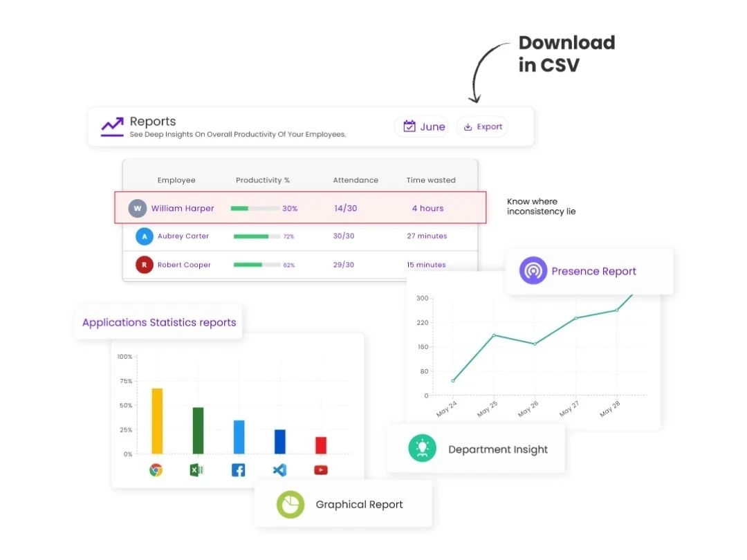Click the purple Presence Report icon
Screen dimensions: 747x560
click(x=533, y=271)
